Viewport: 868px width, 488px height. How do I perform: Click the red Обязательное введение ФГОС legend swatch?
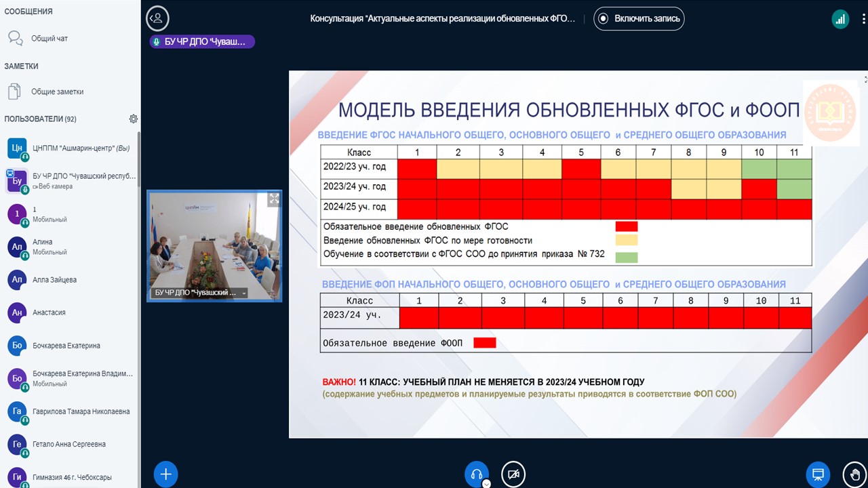point(626,226)
